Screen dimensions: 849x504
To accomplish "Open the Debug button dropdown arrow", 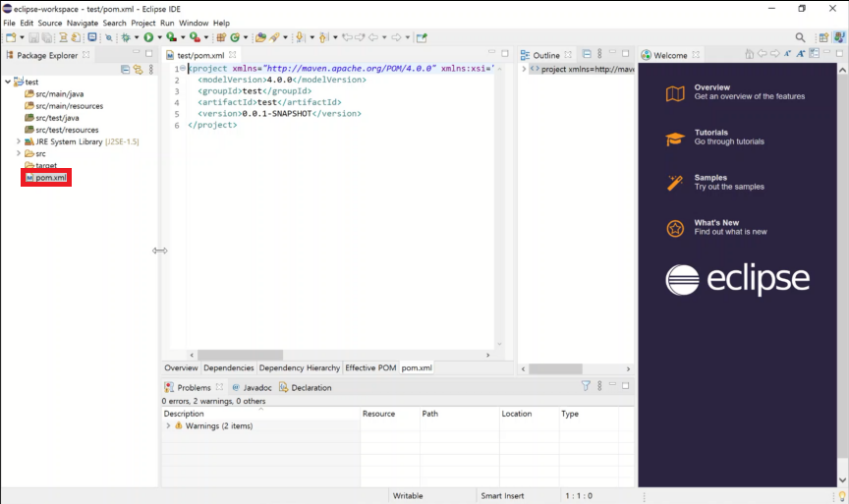I will tap(137, 37).
